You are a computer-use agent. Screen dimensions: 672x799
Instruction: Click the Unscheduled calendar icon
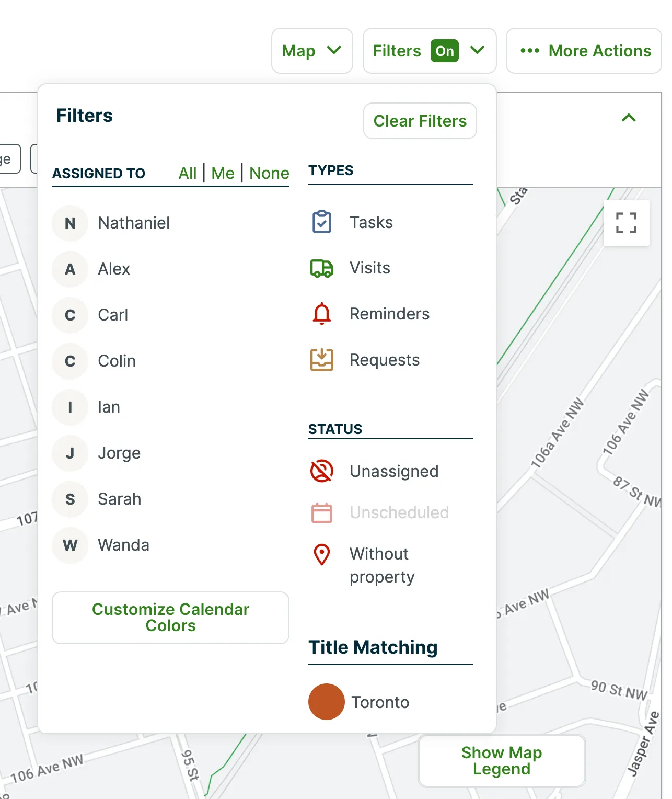[x=322, y=512]
